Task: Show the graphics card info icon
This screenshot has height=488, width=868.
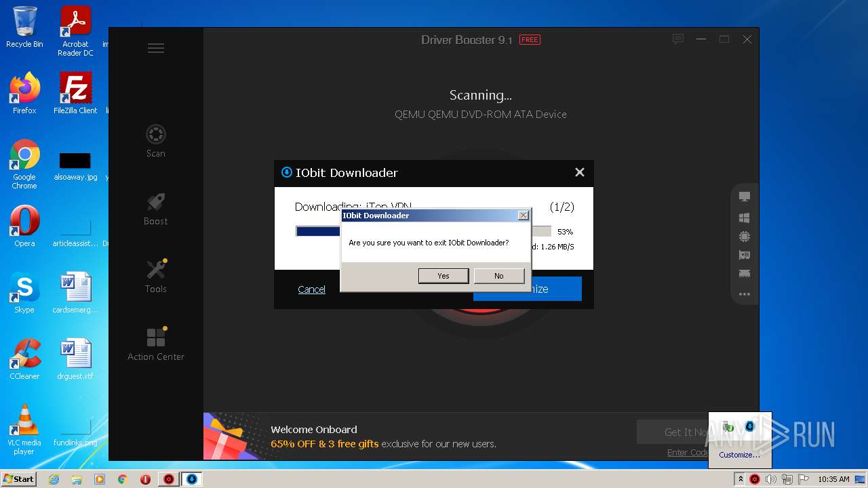Action: [745, 256]
